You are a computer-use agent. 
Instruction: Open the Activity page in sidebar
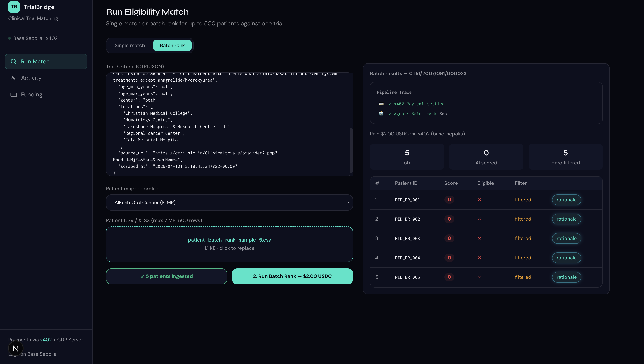click(31, 78)
